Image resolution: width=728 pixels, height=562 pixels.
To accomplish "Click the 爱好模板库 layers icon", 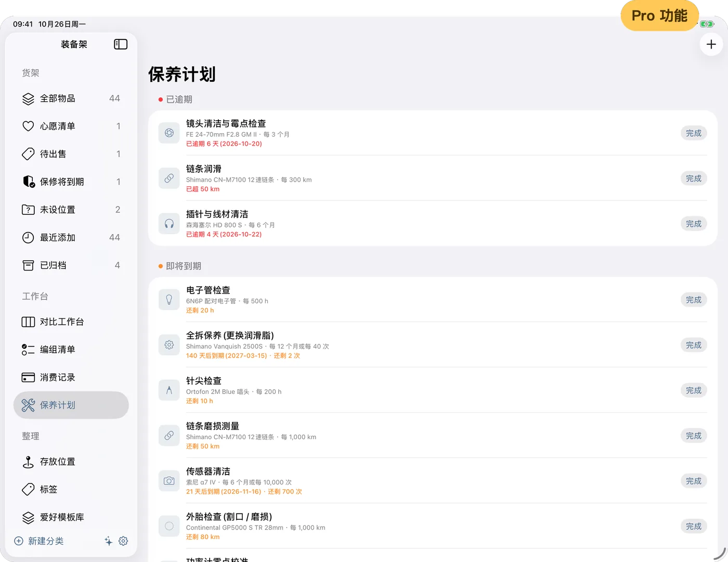I will coord(28,517).
